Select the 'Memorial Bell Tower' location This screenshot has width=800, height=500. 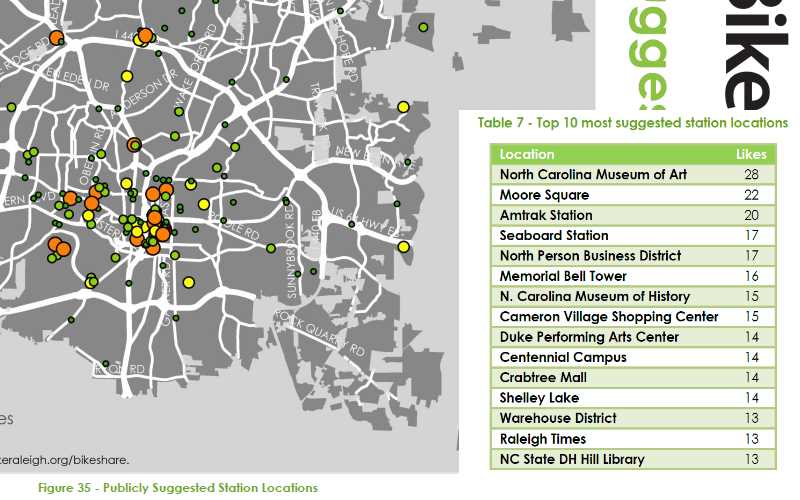click(563, 276)
